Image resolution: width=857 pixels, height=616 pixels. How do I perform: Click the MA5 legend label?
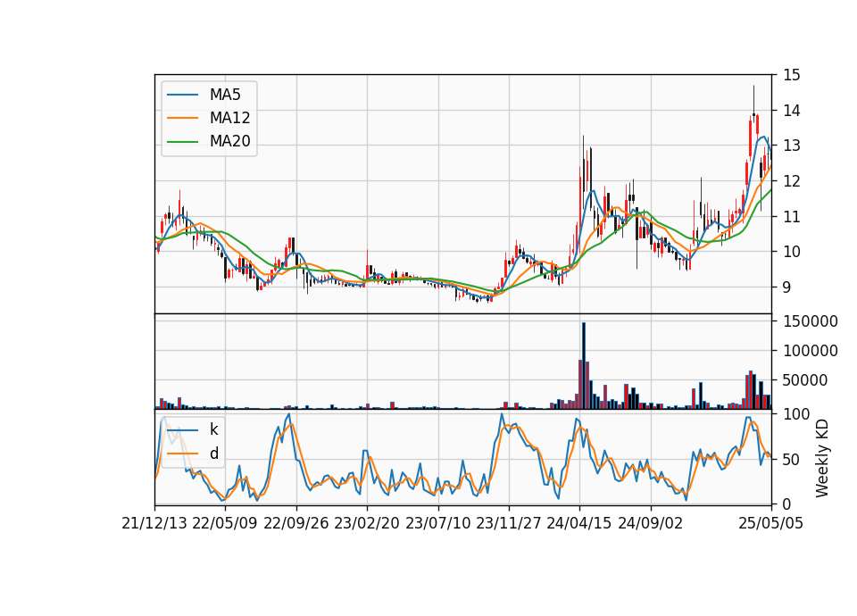[x=225, y=95]
